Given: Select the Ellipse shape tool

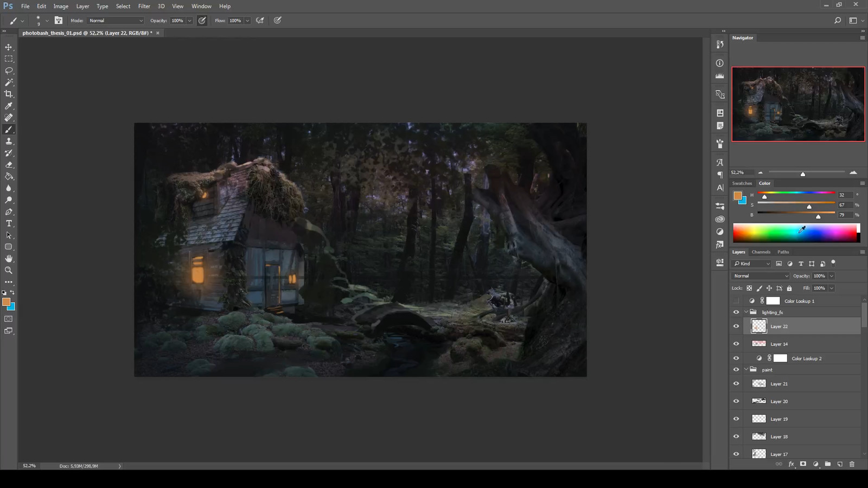Looking at the screenshot, I should pos(9,247).
